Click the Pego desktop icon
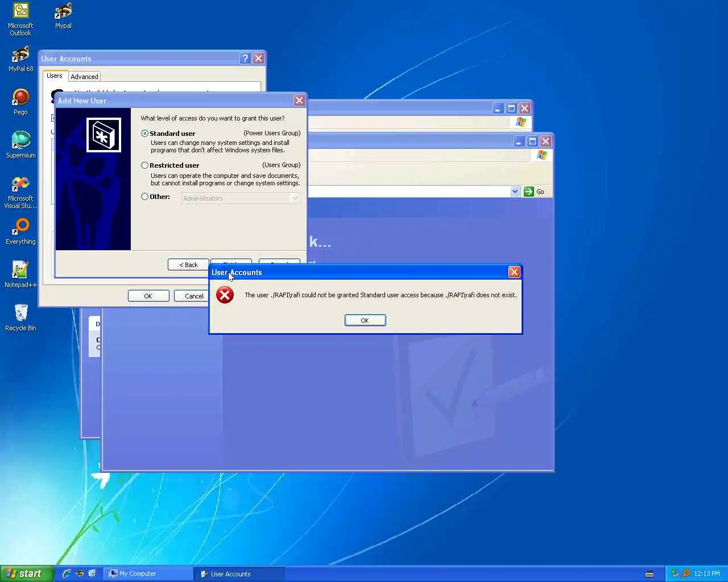Viewport: 728px width, 582px height. [x=20, y=102]
